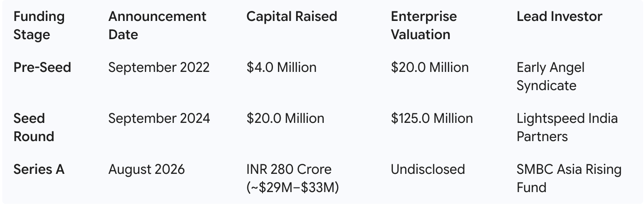Select the Lightspeed India Partners cell

(567, 127)
